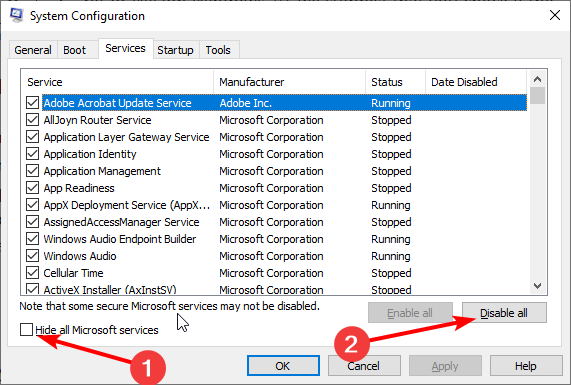The height and width of the screenshot is (385, 571).
Task: Sort list by Status column header
Action: click(x=395, y=82)
